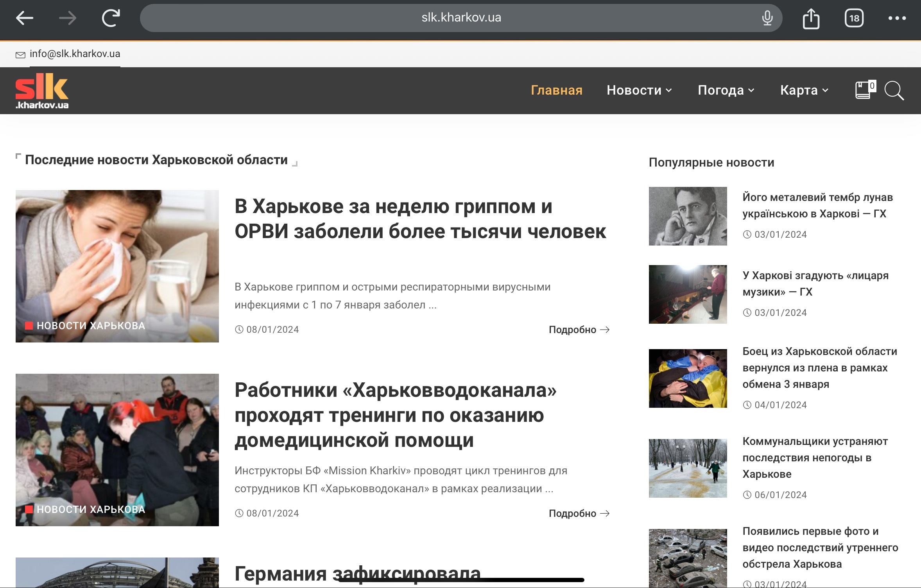The width and height of the screenshot is (921, 588).
Task: Open the browser three-dots menu
Action: click(897, 18)
